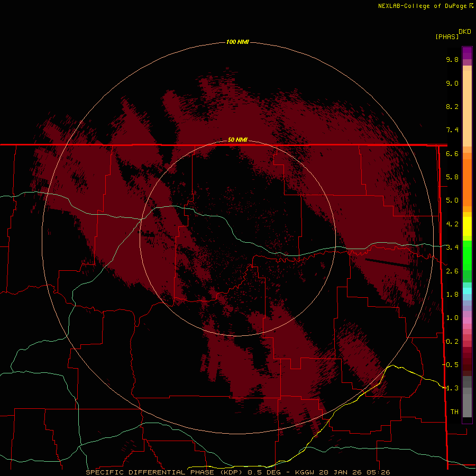Click the gray swatch at bottom of color scale

467,405
